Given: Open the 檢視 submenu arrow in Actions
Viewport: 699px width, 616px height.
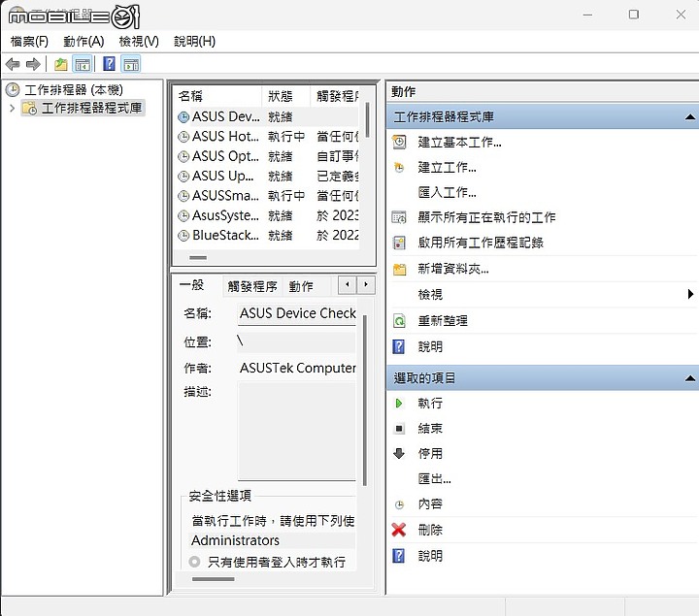Looking at the screenshot, I should click(690, 294).
